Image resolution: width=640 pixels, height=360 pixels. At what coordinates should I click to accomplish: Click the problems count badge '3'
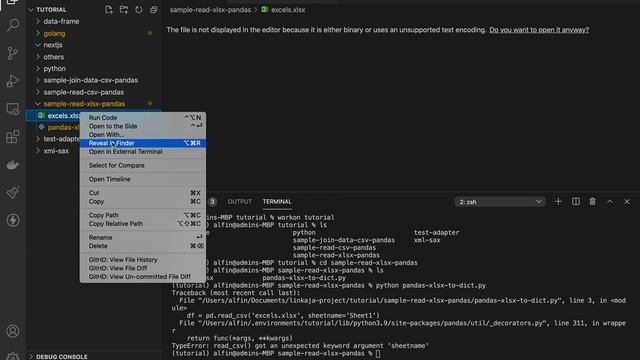click(x=212, y=202)
